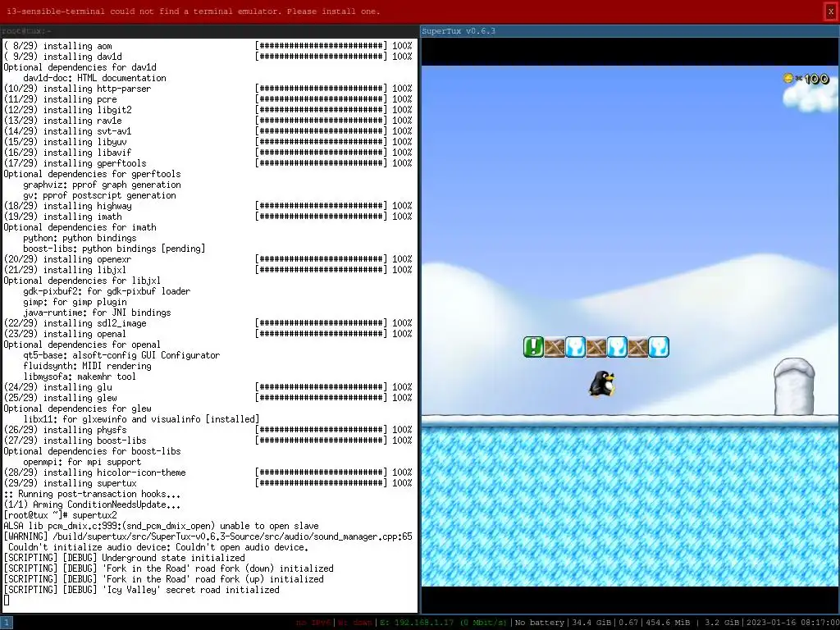Click the progress bar for installing supertux
The height and width of the screenshot is (630, 840).
(x=321, y=482)
